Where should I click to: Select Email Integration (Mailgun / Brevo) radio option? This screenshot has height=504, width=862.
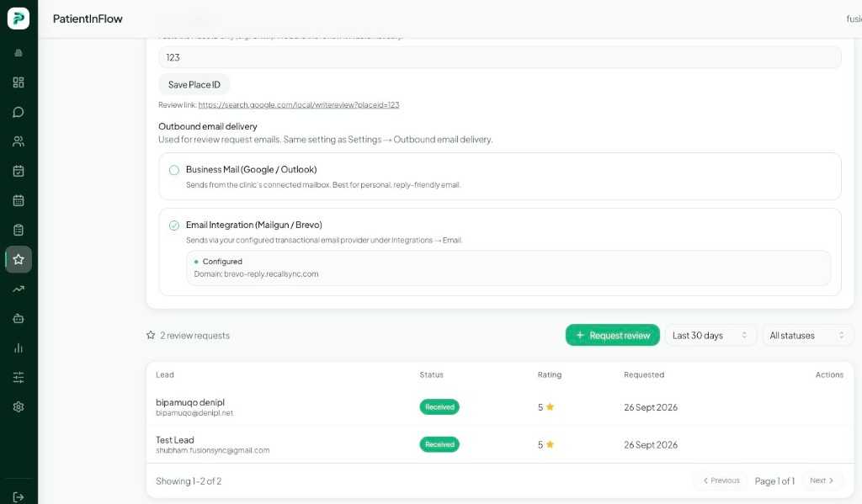point(173,225)
